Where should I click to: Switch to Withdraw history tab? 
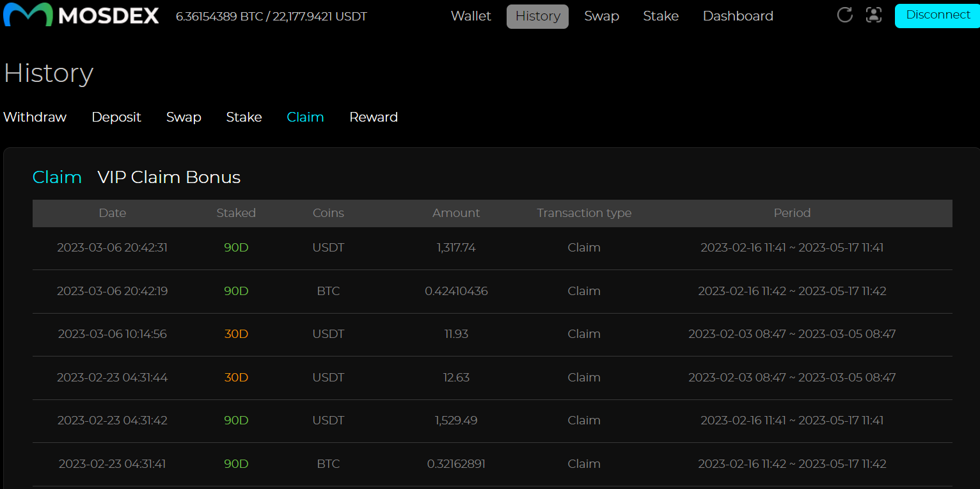(35, 117)
